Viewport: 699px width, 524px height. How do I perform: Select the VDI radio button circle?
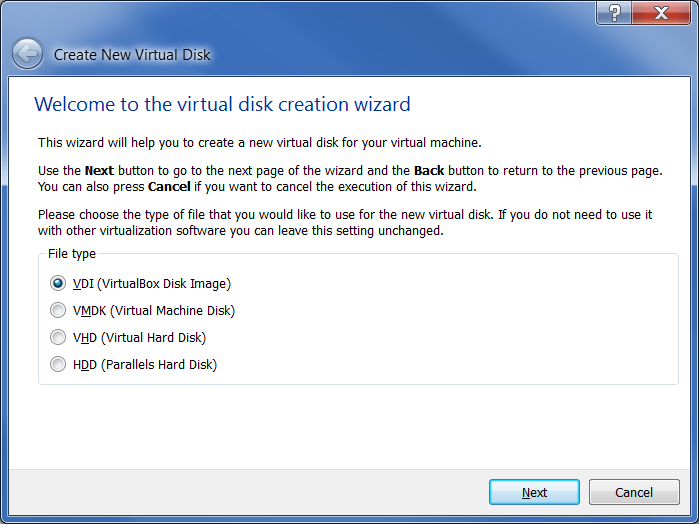[58, 283]
